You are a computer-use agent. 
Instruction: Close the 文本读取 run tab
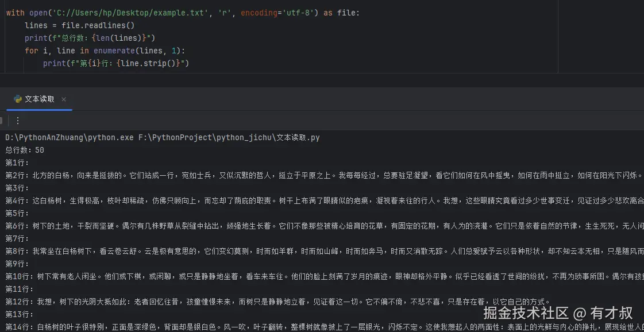64,99
